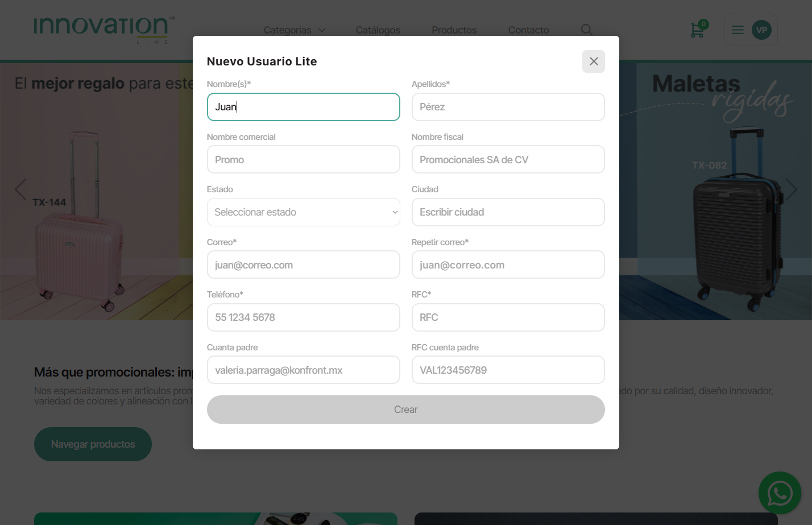Click the Innovation Line logo
Image resolution: width=812 pixels, height=525 pixels.
pos(104,30)
